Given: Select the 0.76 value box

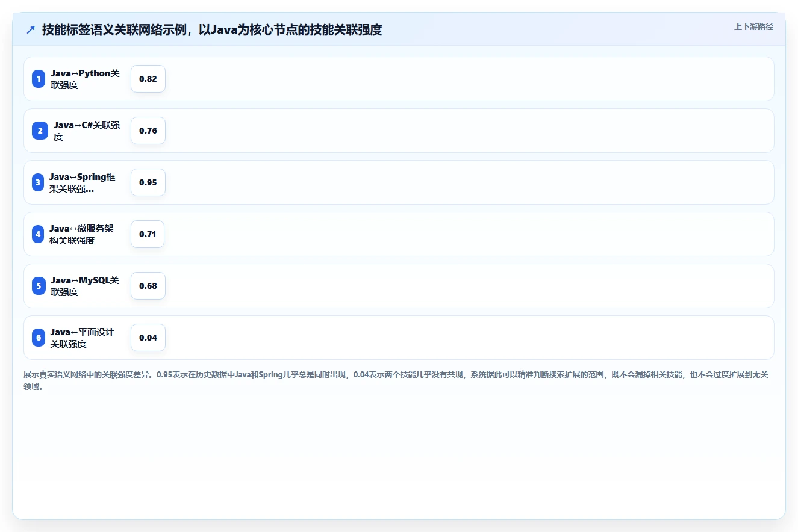Looking at the screenshot, I should pyautogui.click(x=148, y=131).
